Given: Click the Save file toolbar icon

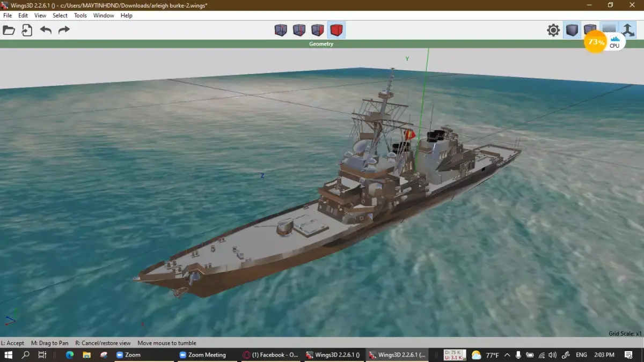Looking at the screenshot, I should (x=27, y=30).
